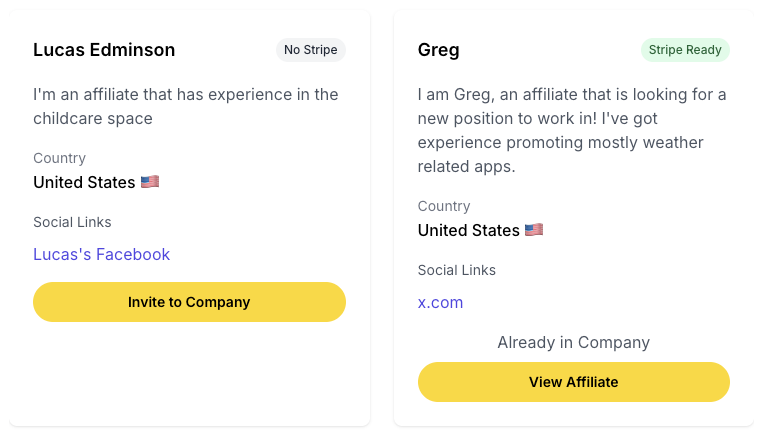The width and height of the screenshot is (770, 435).
Task: Click United States text on Greg's card
Action: (468, 230)
